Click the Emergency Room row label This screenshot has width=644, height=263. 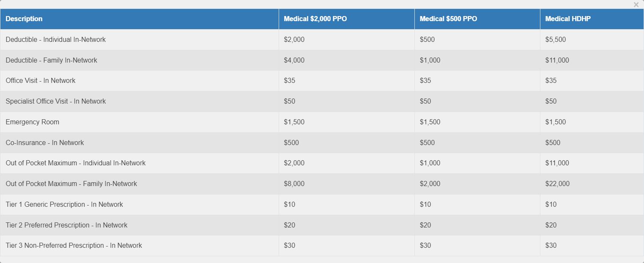pos(33,122)
